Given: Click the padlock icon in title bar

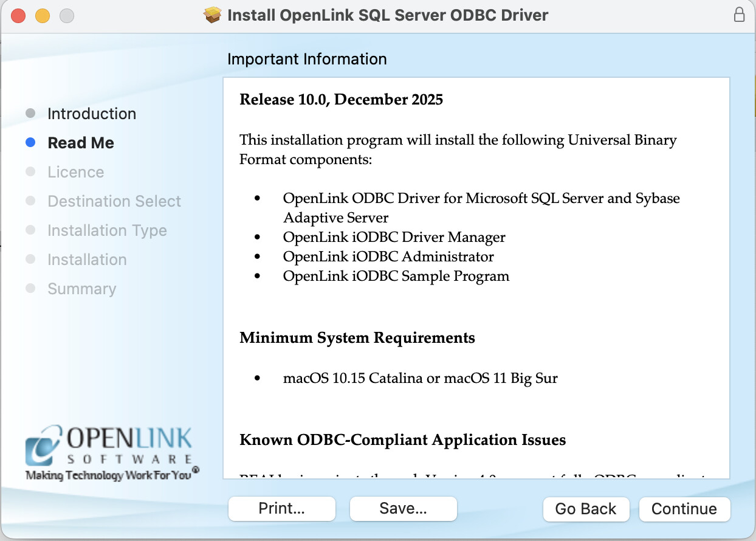Looking at the screenshot, I should 739,15.
